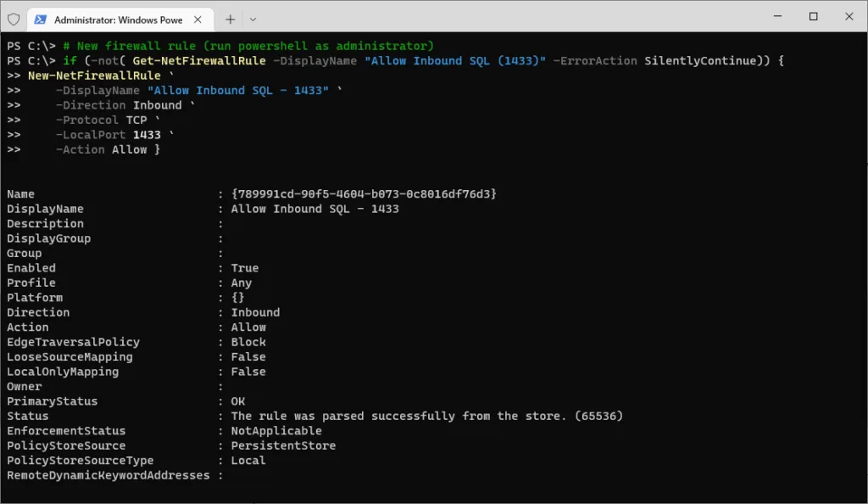Maximize the terminal window
Viewport: 868px width, 504px height.
(813, 17)
